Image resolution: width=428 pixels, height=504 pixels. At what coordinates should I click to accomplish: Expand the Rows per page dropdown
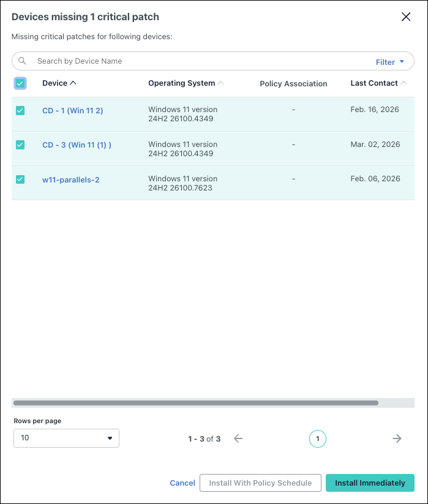(66, 438)
